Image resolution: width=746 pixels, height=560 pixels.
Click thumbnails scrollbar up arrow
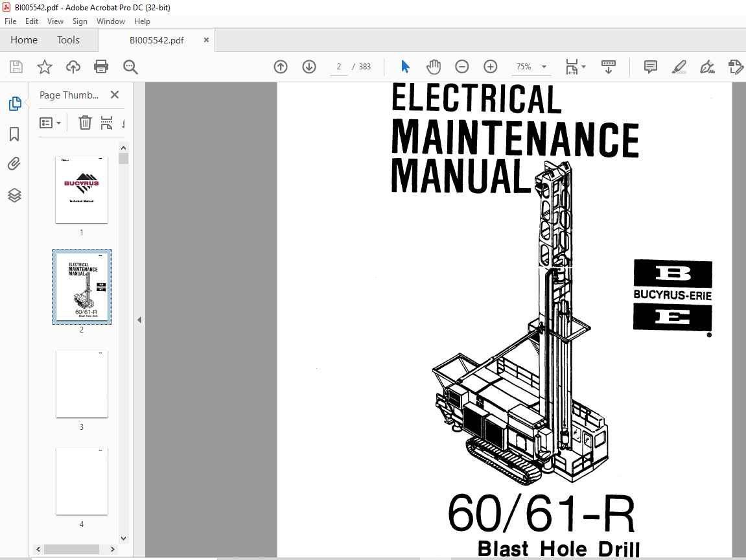click(x=123, y=148)
